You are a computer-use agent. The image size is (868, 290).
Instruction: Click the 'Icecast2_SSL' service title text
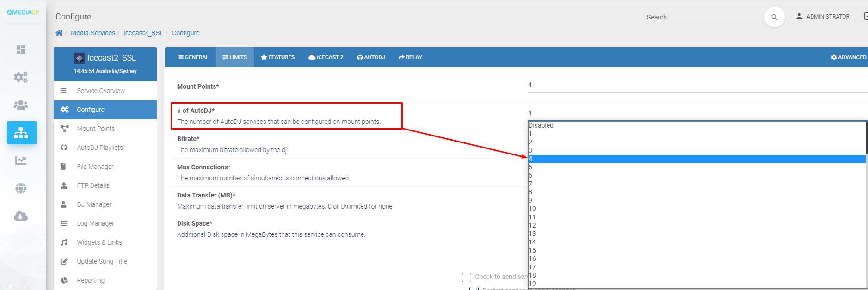tap(111, 58)
